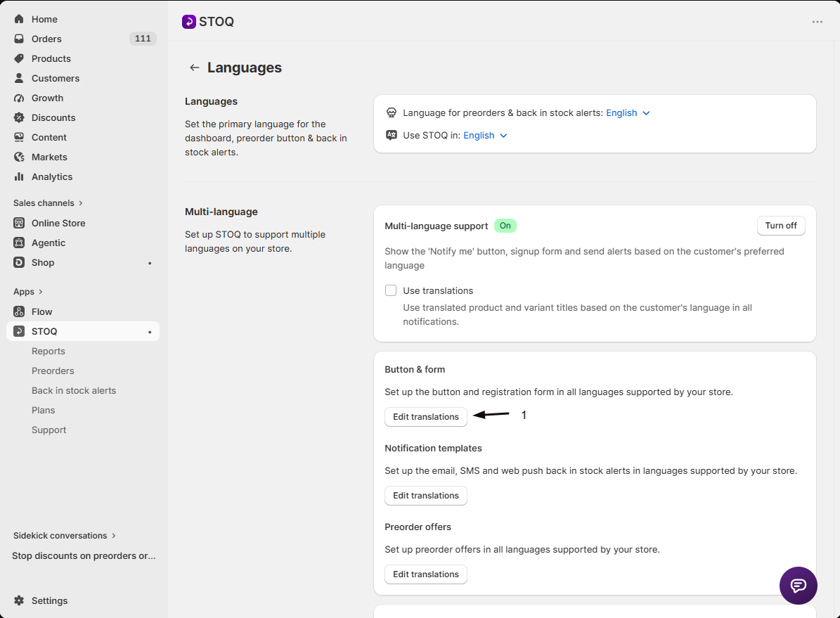Open Use STOQ in English dropdown
The height and width of the screenshot is (618, 840).
point(485,135)
